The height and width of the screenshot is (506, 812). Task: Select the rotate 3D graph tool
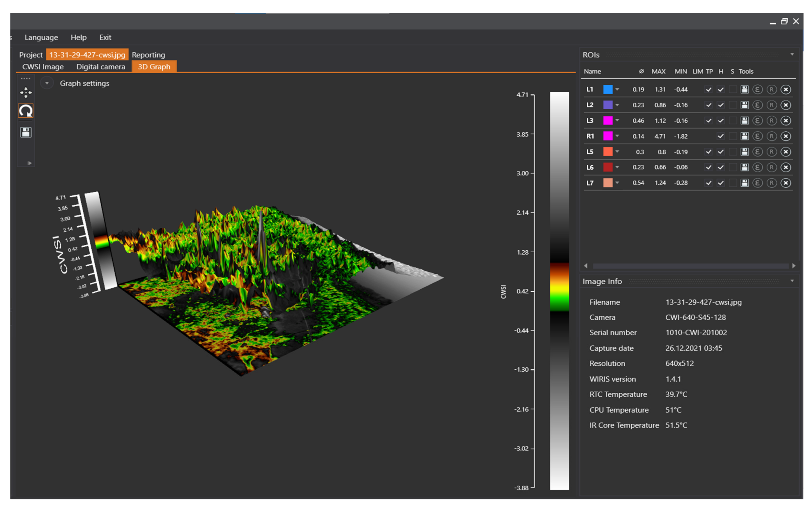pos(25,111)
